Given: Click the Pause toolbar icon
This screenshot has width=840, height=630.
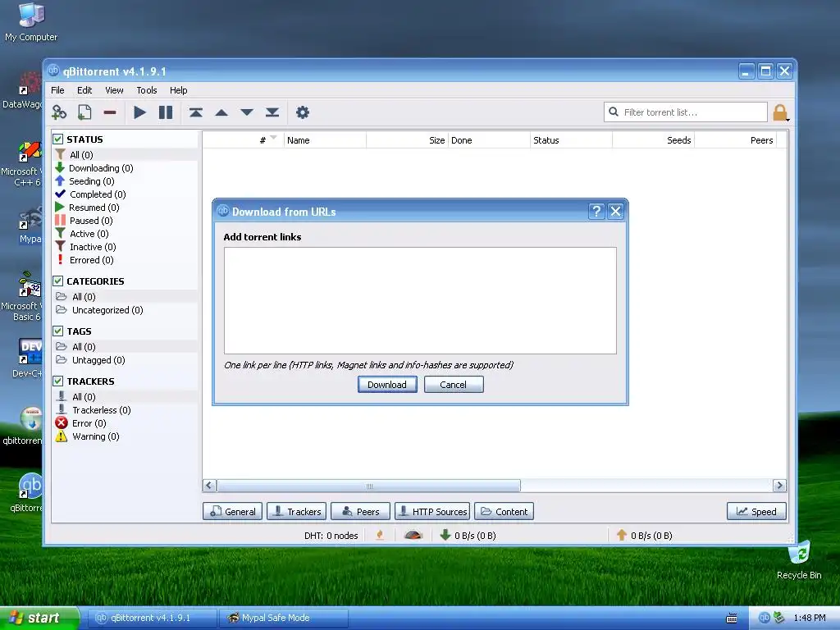Looking at the screenshot, I should click(166, 112).
